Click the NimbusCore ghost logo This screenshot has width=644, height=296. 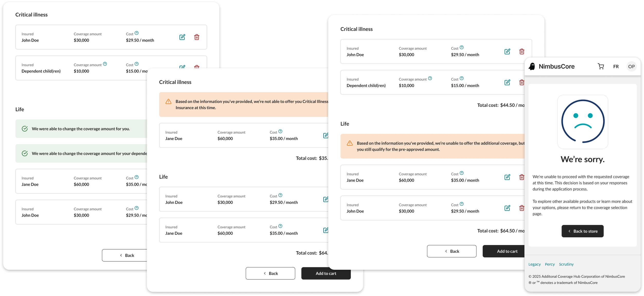point(532,66)
